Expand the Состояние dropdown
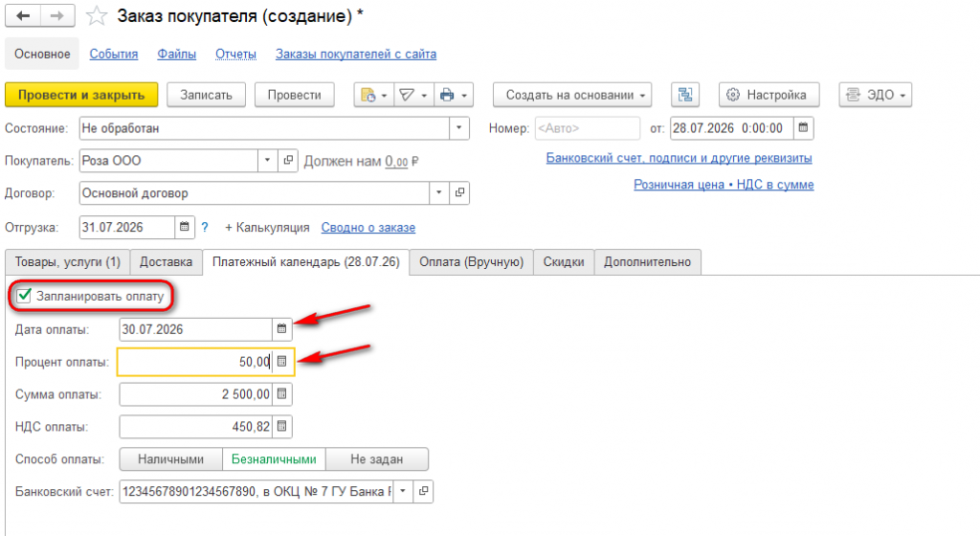The height and width of the screenshot is (536, 980). click(x=458, y=128)
